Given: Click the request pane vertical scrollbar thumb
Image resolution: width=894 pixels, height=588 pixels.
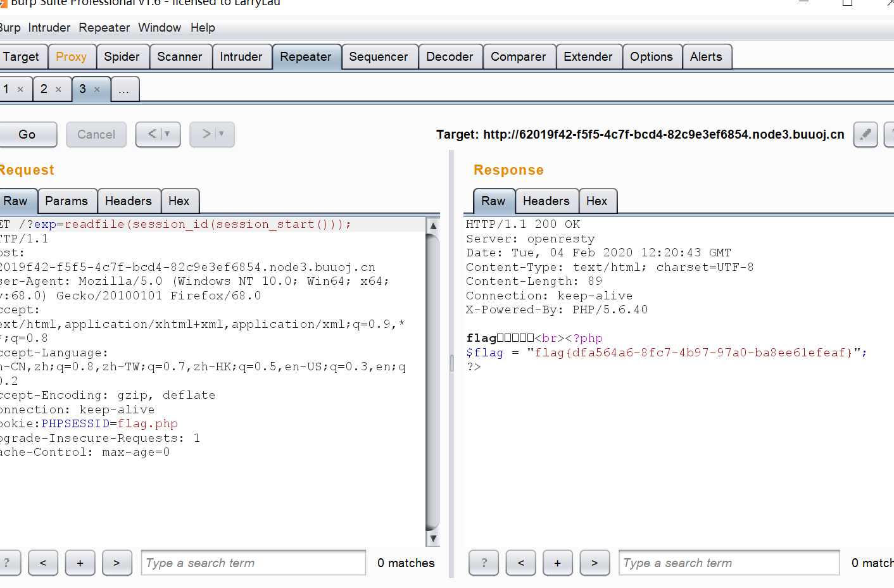Looking at the screenshot, I should [x=433, y=382].
